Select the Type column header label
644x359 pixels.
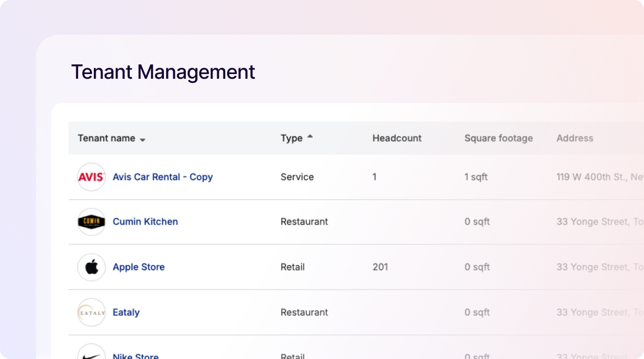291,138
